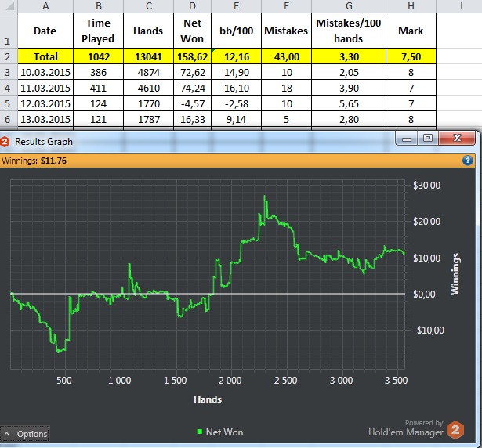Click the 2 000 hands axis label
Viewport: 482px width, 448px height.
[x=230, y=381]
